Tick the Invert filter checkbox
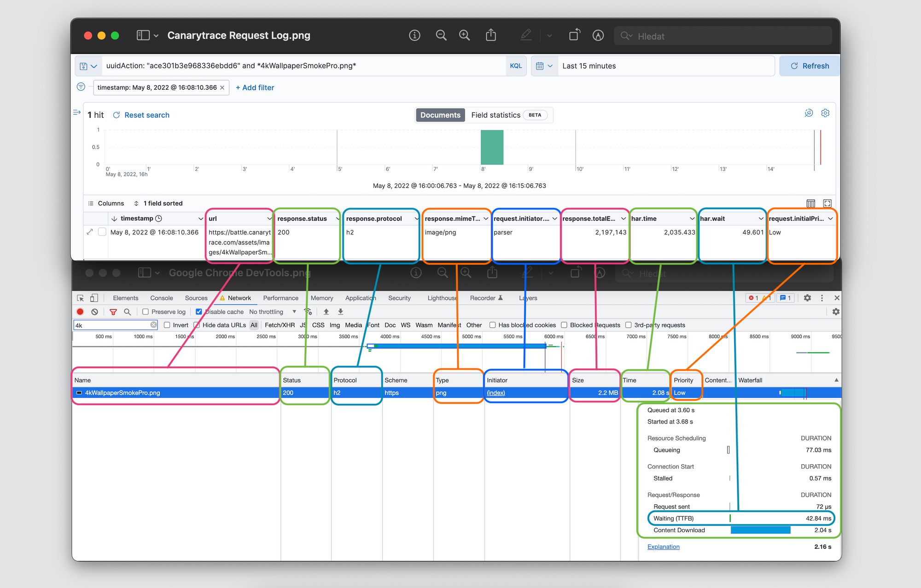The height and width of the screenshot is (588, 921). point(167,325)
